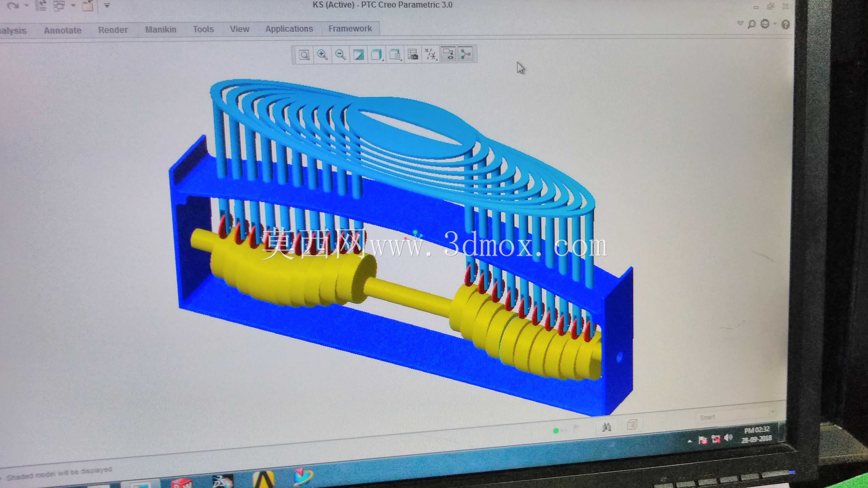Image resolution: width=868 pixels, height=488 pixels.
Task: Click the notification flag in status bar
Action: pos(576,429)
